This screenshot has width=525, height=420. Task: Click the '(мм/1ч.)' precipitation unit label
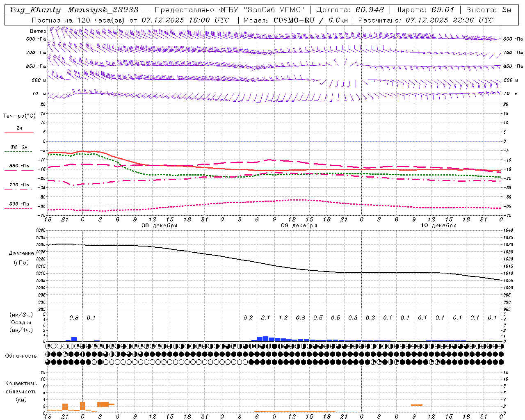21,330
